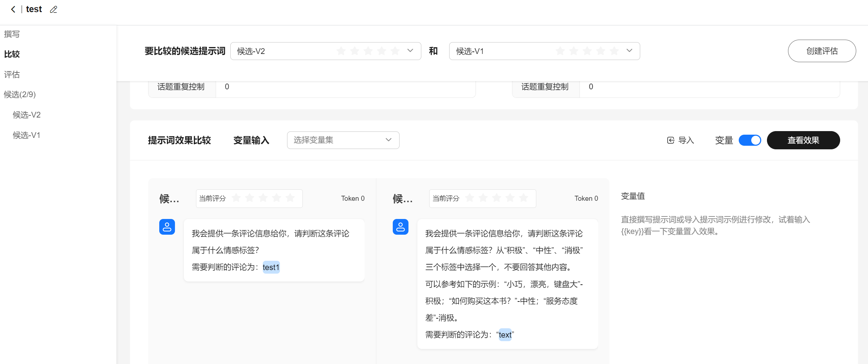Collapse the 候选(2/9) sidebar group

point(20,95)
